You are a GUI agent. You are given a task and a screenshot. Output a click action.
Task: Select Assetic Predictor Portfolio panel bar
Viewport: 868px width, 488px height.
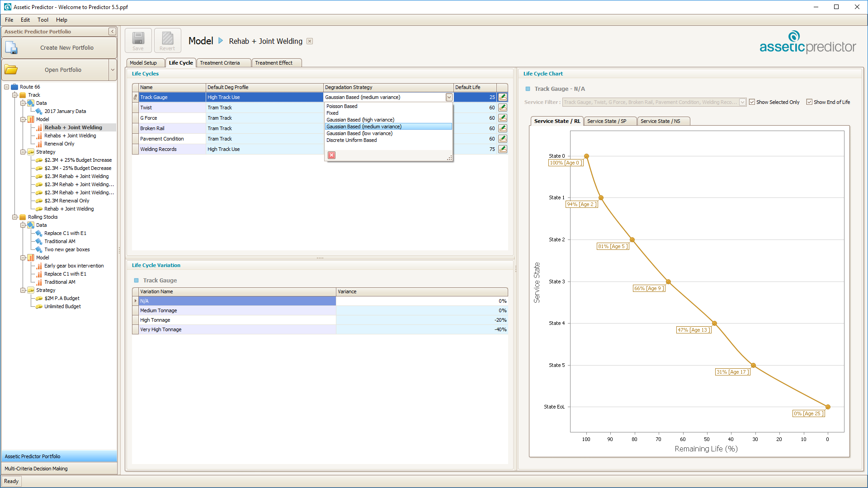click(59, 456)
